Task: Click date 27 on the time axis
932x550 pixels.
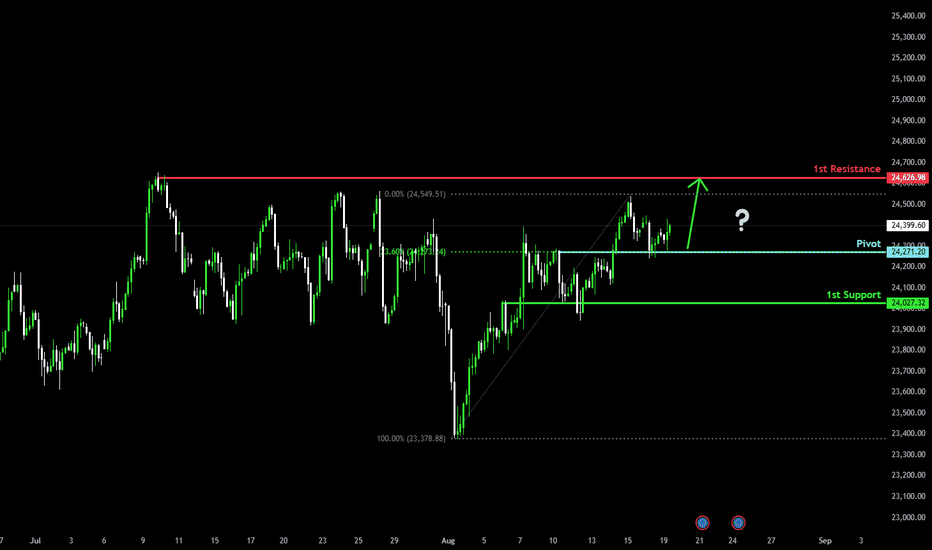Action: click(x=771, y=540)
